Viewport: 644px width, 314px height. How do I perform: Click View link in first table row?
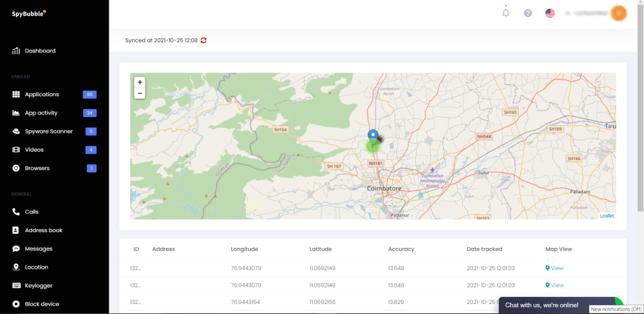[555, 268]
